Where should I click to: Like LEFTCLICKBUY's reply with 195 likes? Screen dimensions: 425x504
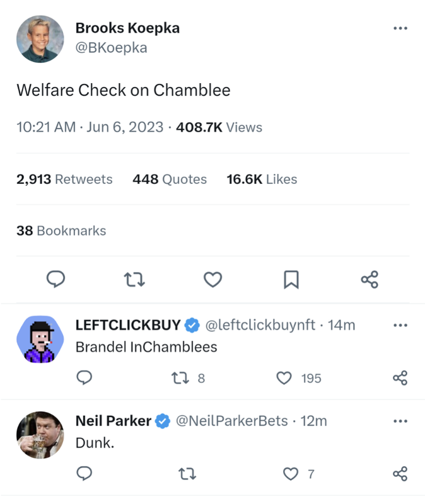click(x=285, y=377)
